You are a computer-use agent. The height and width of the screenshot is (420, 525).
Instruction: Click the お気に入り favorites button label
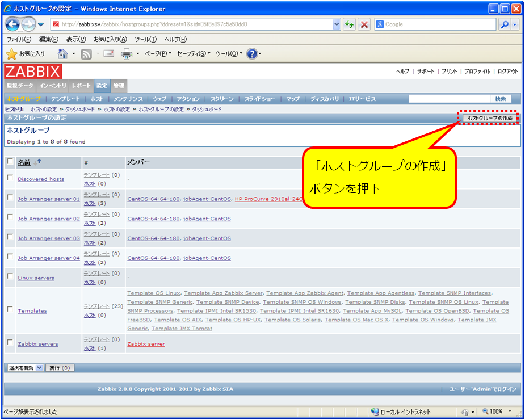[x=32, y=53]
